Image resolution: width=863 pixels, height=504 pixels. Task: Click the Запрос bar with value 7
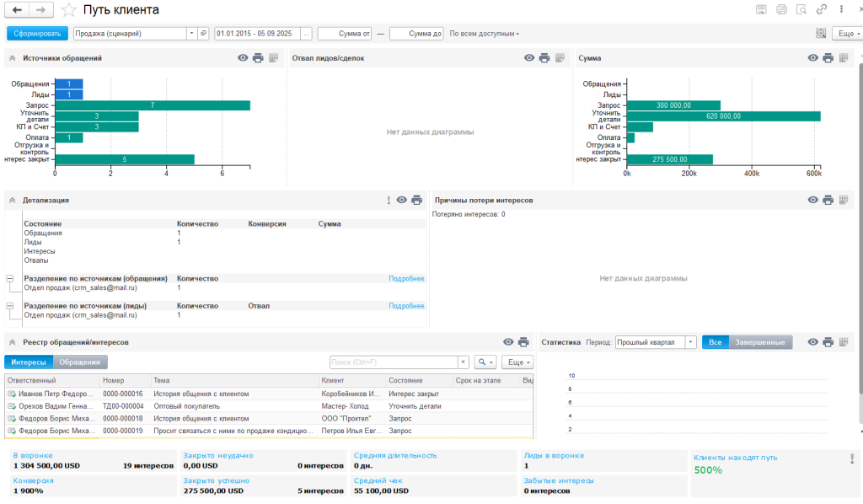click(153, 105)
